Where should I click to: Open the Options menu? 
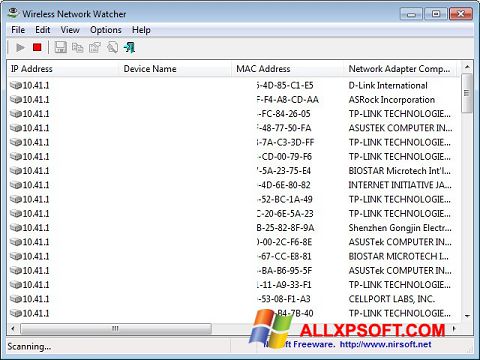[106, 30]
